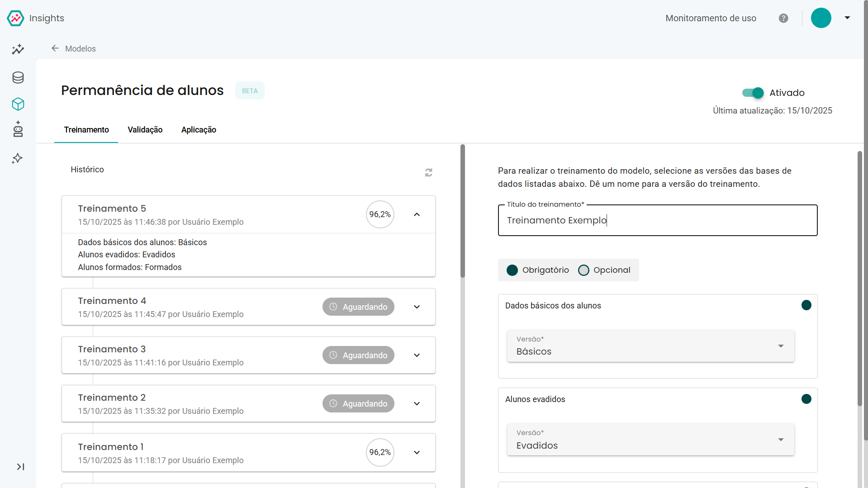Click the Modelos breadcrumb link
This screenshot has width=868, height=488.
[80, 48]
